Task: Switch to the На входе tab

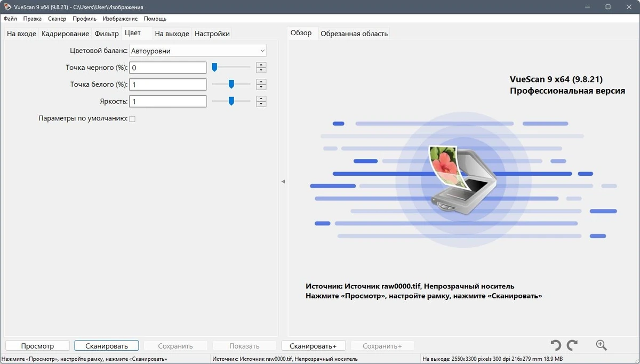Action: tap(21, 34)
